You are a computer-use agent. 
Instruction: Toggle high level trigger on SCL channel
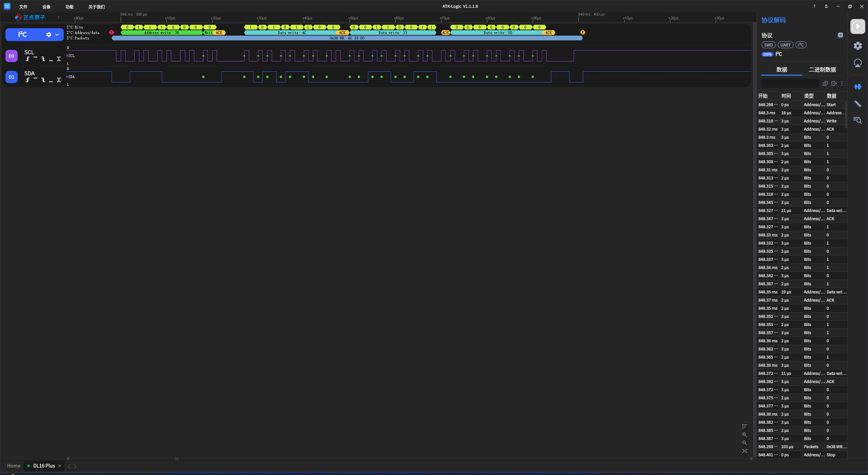pos(35,58)
